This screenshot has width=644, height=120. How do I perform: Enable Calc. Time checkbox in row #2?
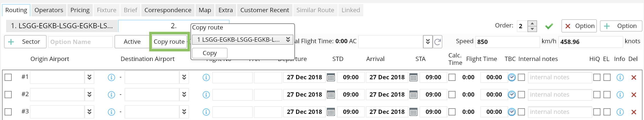click(452, 95)
